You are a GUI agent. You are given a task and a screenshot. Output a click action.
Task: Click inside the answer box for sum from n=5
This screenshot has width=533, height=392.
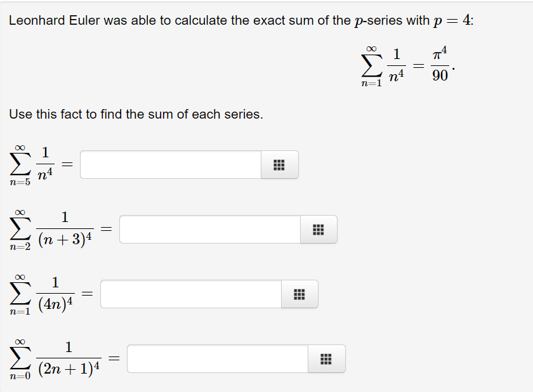171,164
